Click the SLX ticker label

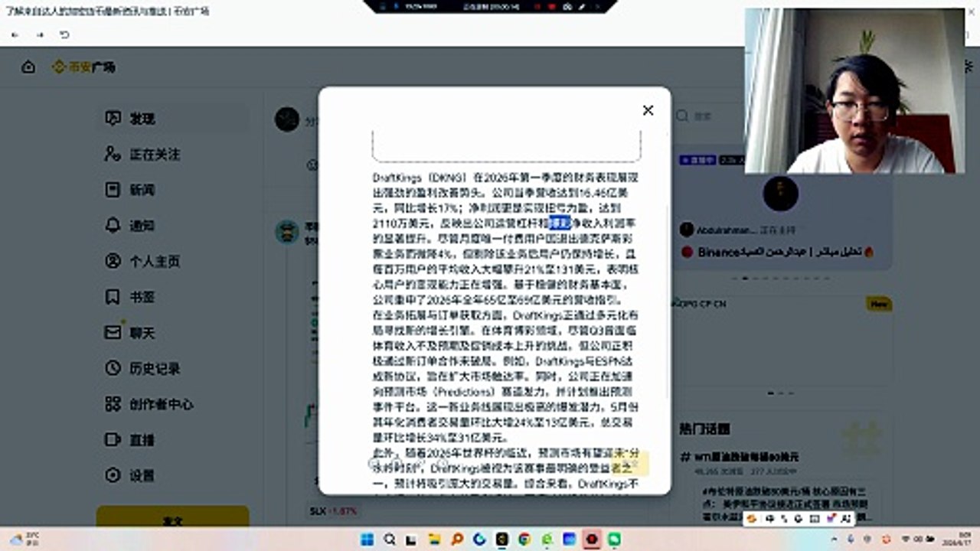317,510
